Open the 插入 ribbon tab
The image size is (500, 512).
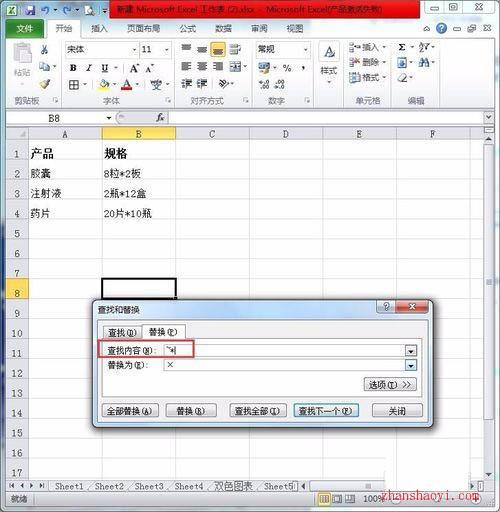click(x=99, y=29)
